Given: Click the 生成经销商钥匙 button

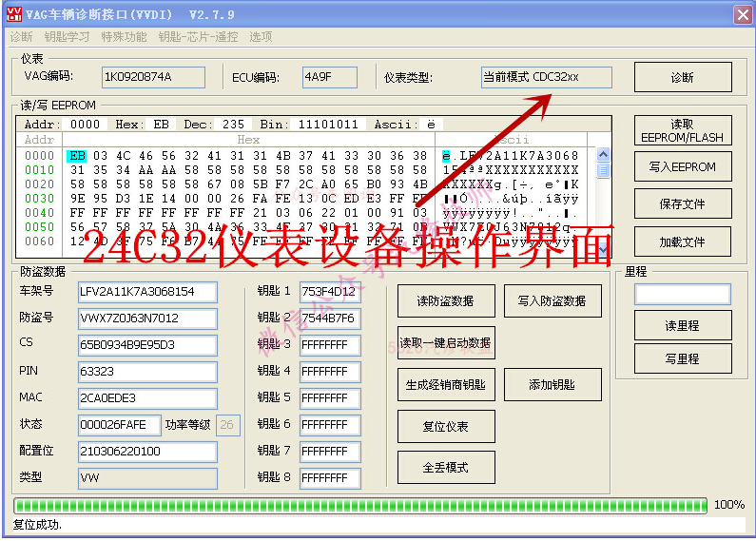Looking at the screenshot, I should [x=446, y=385].
